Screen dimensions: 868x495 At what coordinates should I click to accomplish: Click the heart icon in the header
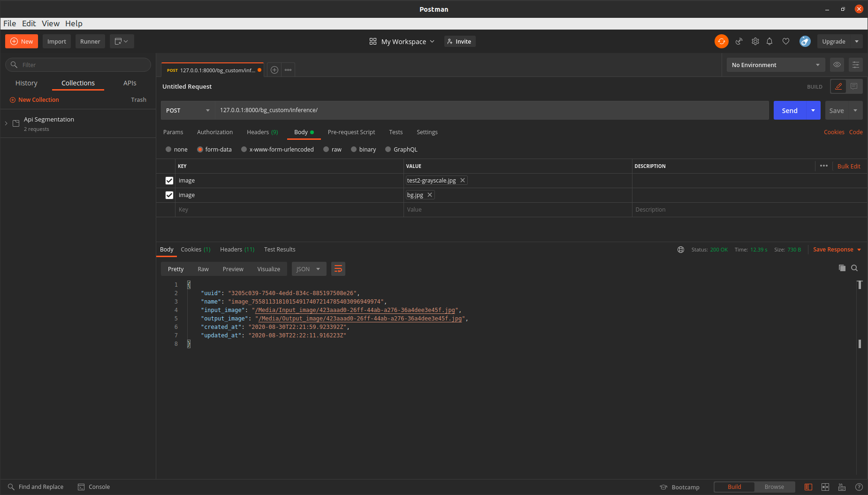tap(786, 41)
